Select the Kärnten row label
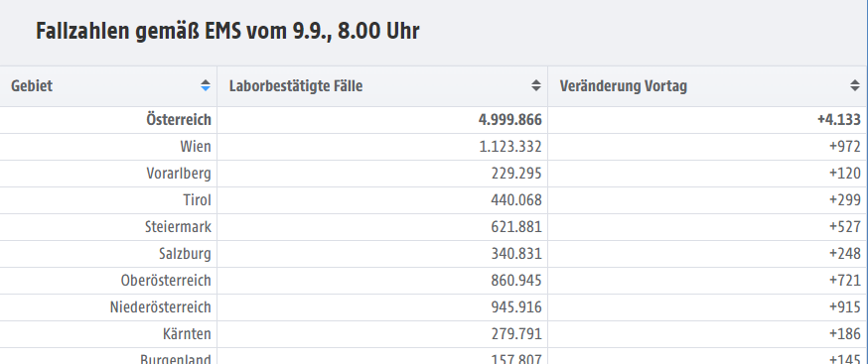Viewport: 868px width, 364px height. [x=187, y=334]
